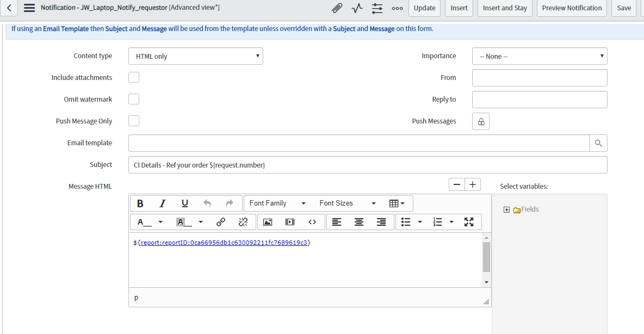Screen dimensions: 644x334
Task: Open the bullet list style arrow
Action: 420,222
